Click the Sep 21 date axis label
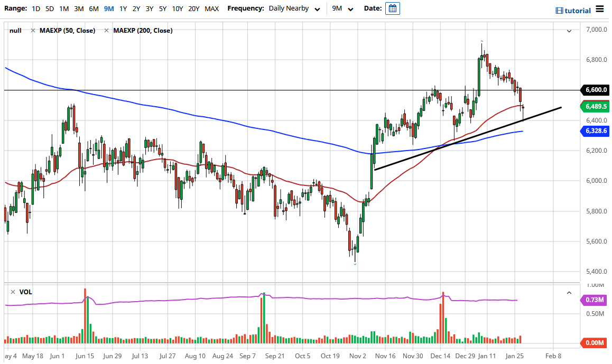The width and height of the screenshot is (612, 364). coord(275,356)
